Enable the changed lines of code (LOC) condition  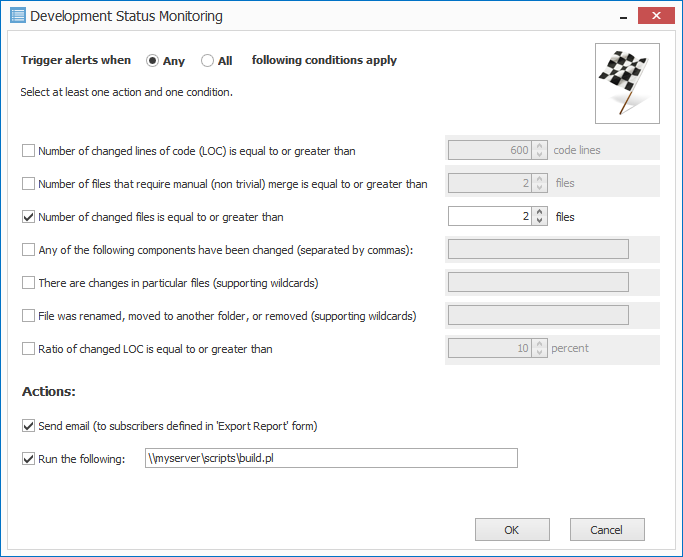tap(28, 151)
